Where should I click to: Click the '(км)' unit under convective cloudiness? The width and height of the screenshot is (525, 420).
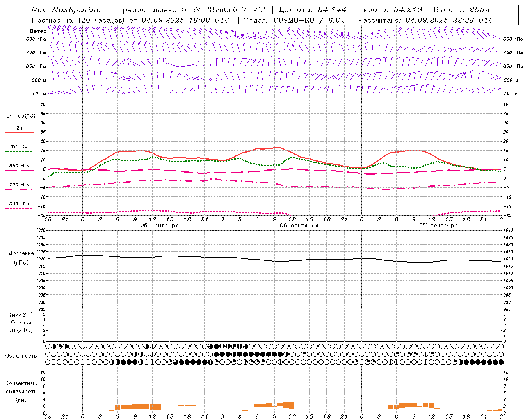point(21,399)
